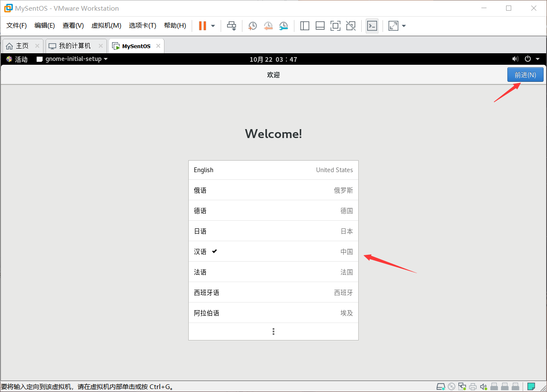Click the teal message log note icon
The height and width of the screenshot is (392, 547).
click(531, 386)
